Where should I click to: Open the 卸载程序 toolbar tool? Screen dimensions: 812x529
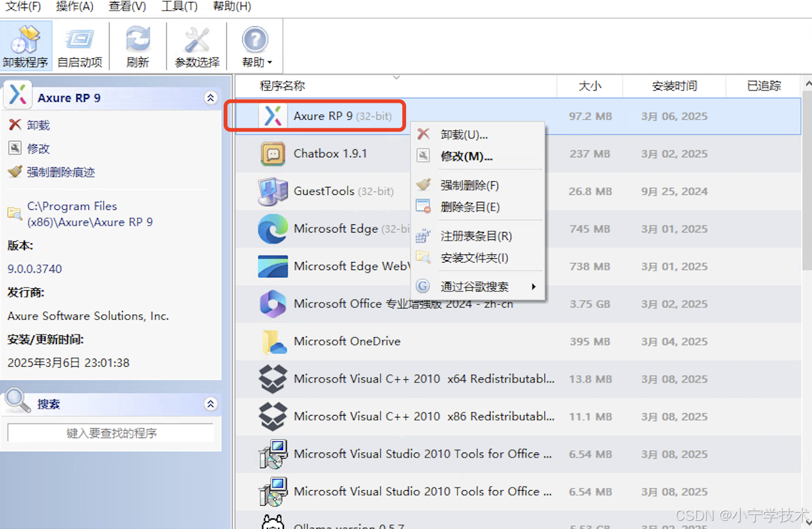click(26, 46)
